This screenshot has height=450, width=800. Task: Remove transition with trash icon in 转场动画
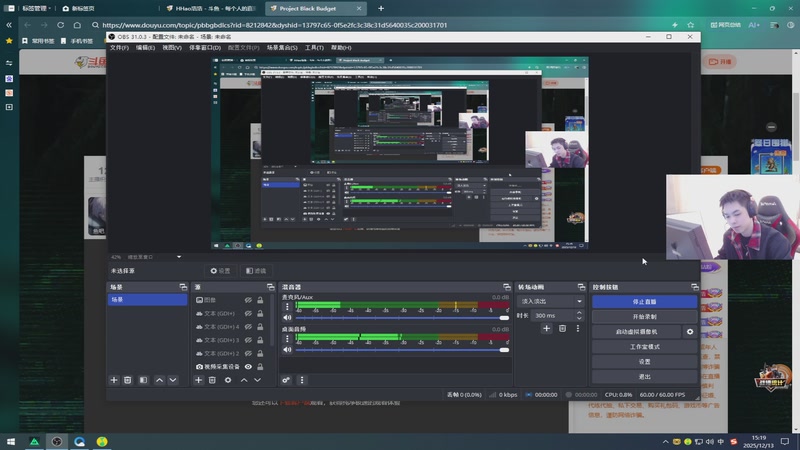[562, 329]
